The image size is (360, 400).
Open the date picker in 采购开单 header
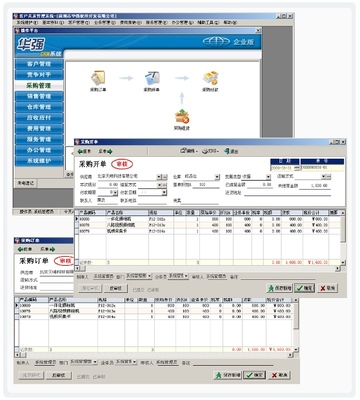click(297, 168)
